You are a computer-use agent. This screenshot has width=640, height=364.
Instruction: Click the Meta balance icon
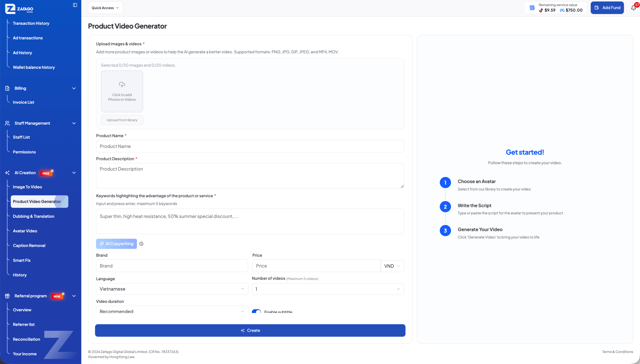point(562,10)
